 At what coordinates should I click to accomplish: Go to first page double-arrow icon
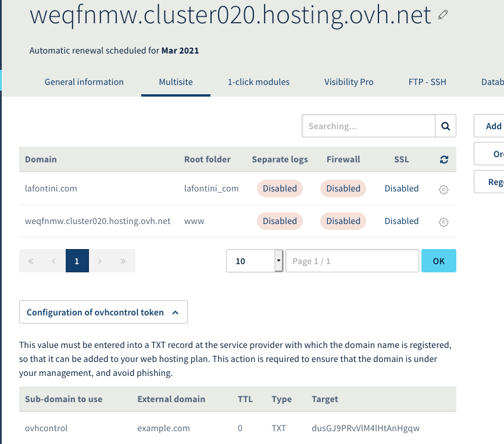pos(31,261)
